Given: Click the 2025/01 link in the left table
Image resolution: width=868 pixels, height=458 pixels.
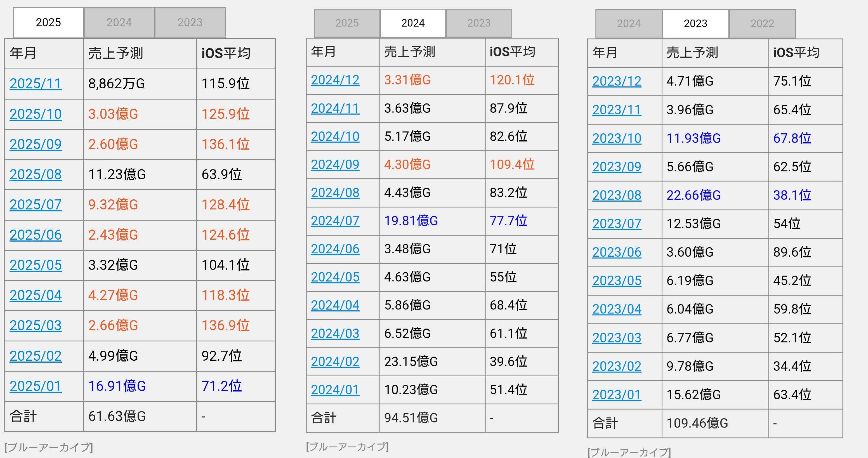Looking at the screenshot, I should coord(36,386).
